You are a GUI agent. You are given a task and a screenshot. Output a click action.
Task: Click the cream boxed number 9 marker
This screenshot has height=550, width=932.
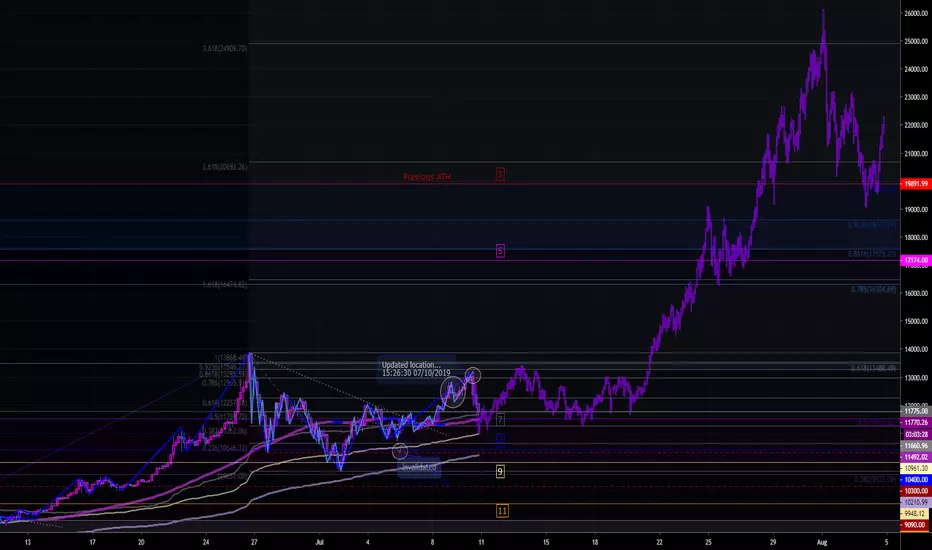[500, 472]
